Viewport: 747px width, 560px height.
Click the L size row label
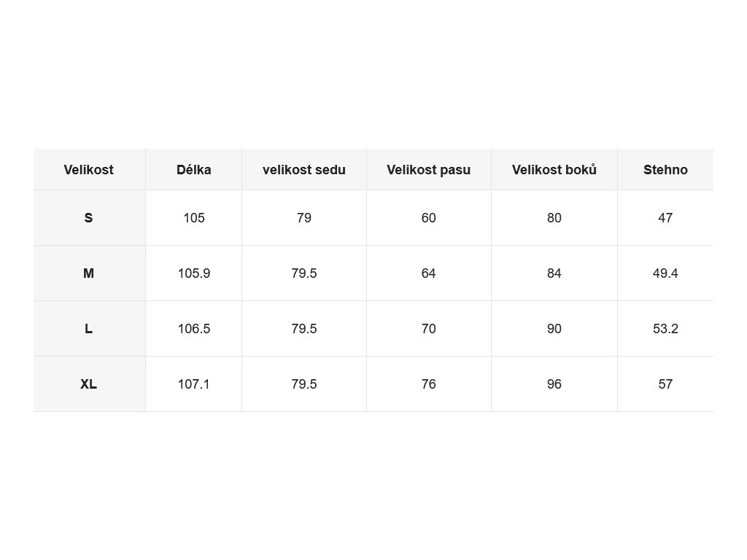pos(89,329)
